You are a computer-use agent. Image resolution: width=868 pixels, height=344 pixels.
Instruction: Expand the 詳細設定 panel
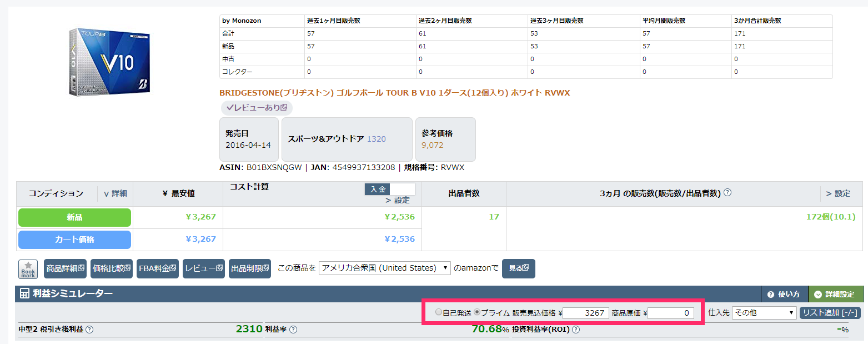(836, 294)
